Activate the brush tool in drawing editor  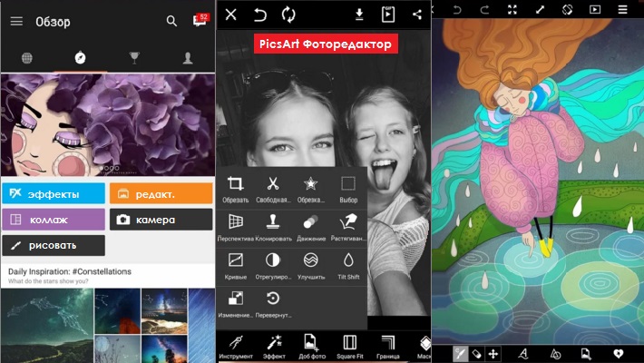click(x=461, y=353)
